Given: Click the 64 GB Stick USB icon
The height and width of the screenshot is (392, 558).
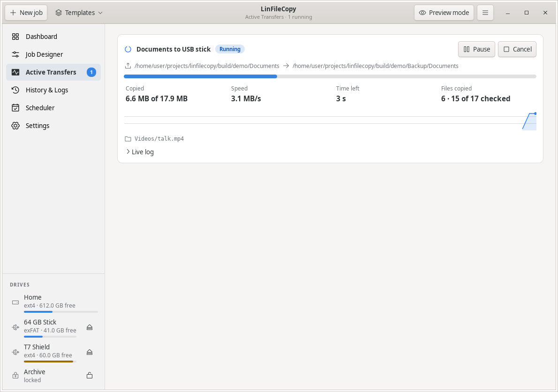Looking at the screenshot, I should tap(15, 327).
